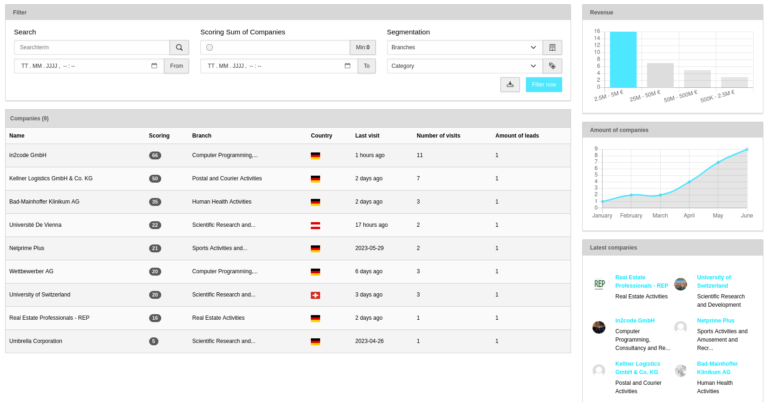Screen dimensions: 768x402
Task: Click Human Health Activities branch cell
Action: [221, 202]
